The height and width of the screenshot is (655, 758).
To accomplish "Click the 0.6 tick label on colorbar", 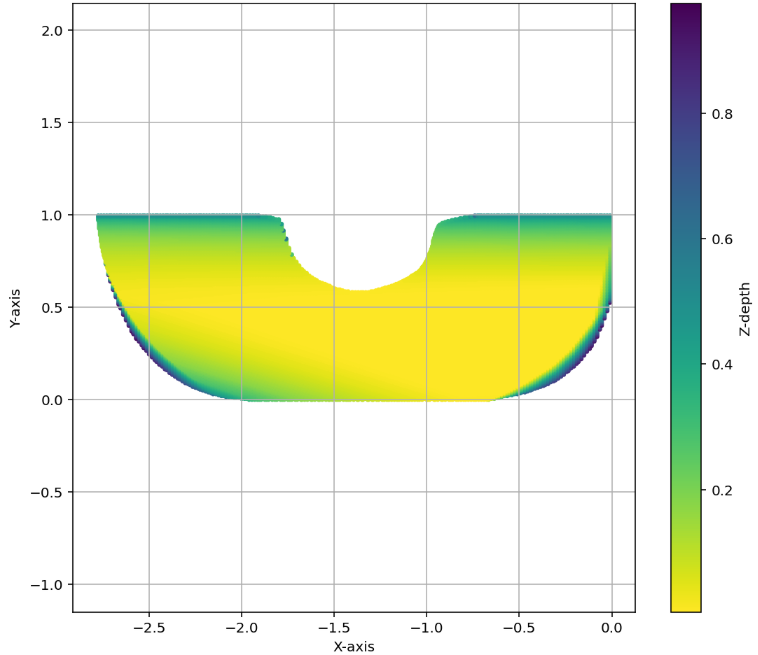I will (x=722, y=240).
